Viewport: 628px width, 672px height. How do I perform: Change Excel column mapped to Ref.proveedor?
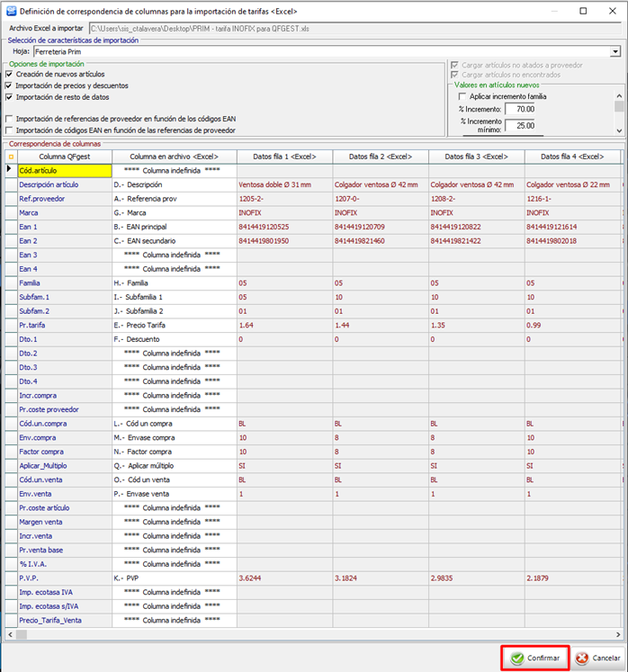tap(175, 199)
